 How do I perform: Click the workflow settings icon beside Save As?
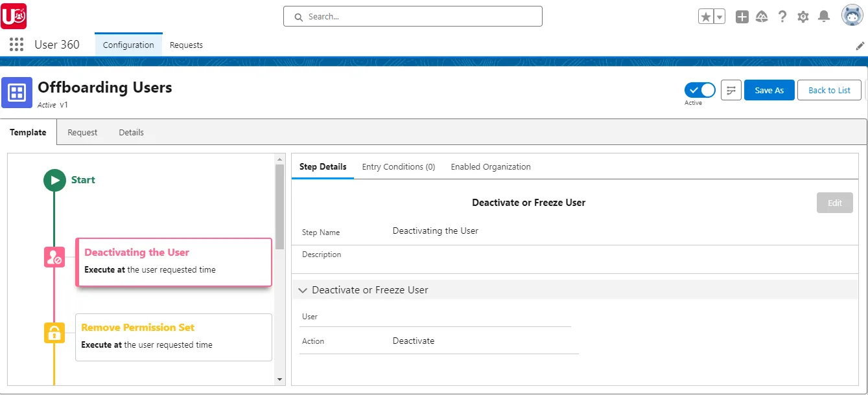(731, 90)
